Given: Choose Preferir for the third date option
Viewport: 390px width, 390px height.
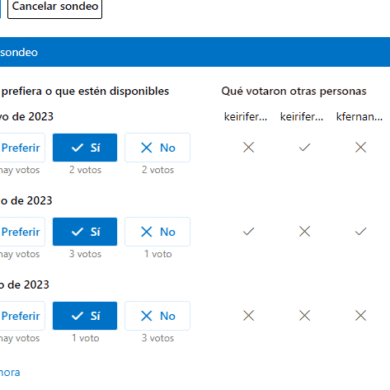Looking at the screenshot, I should tap(21, 316).
